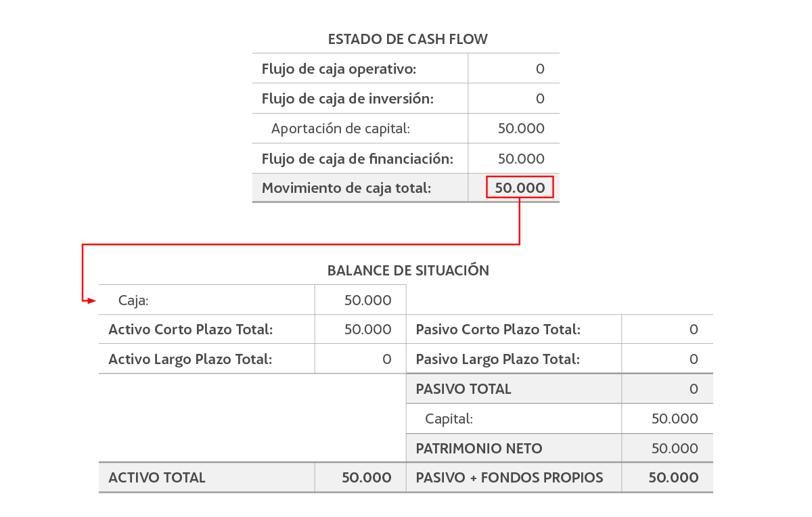Select the ACTIVO TOTAL summary cell
This screenshot has height=517, width=812.
tap(156, 476)
